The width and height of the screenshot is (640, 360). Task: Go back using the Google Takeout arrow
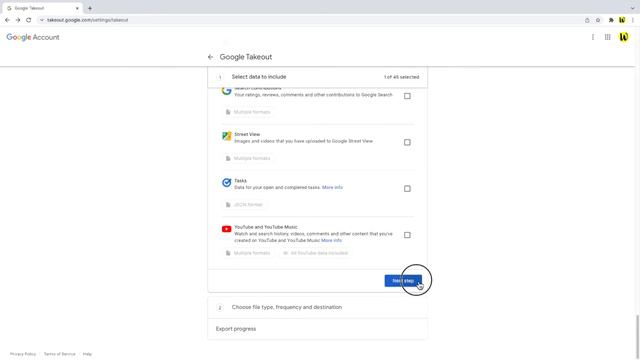(211, 57)
